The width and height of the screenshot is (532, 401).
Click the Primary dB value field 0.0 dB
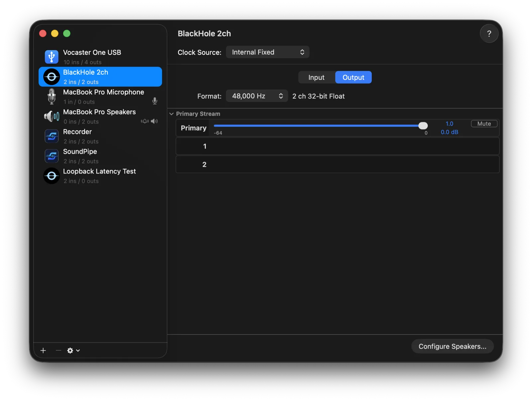[449, 132]
